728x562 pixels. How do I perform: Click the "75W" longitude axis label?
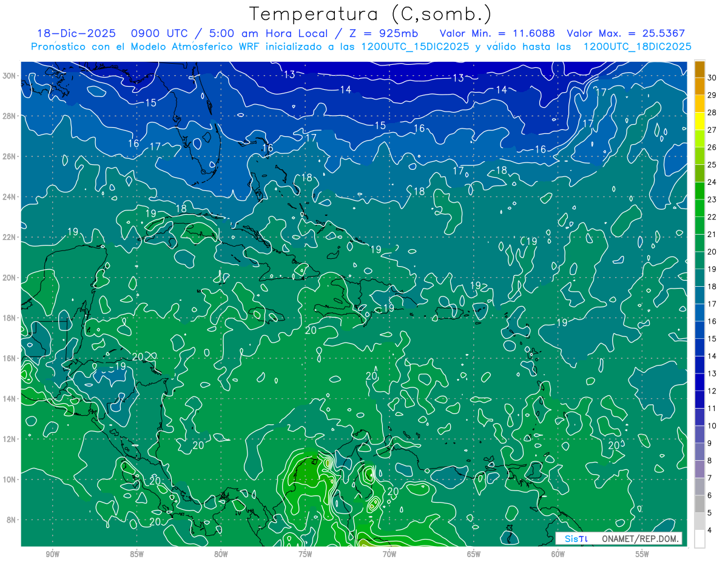click(305, 554)
